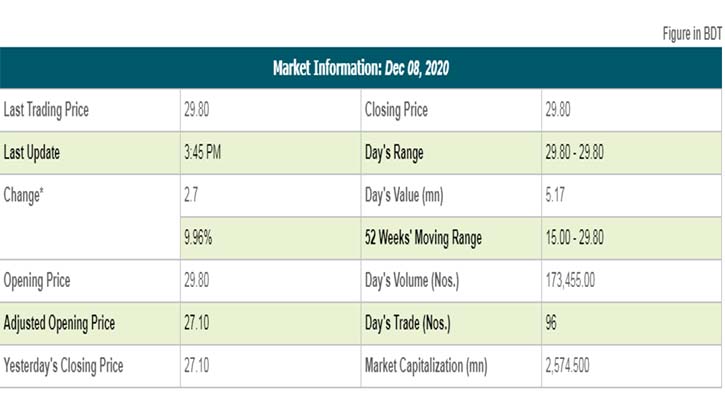The image size is (725, 400).
Task: Select the 3:45 PM update time
Action: click(202, 153)
